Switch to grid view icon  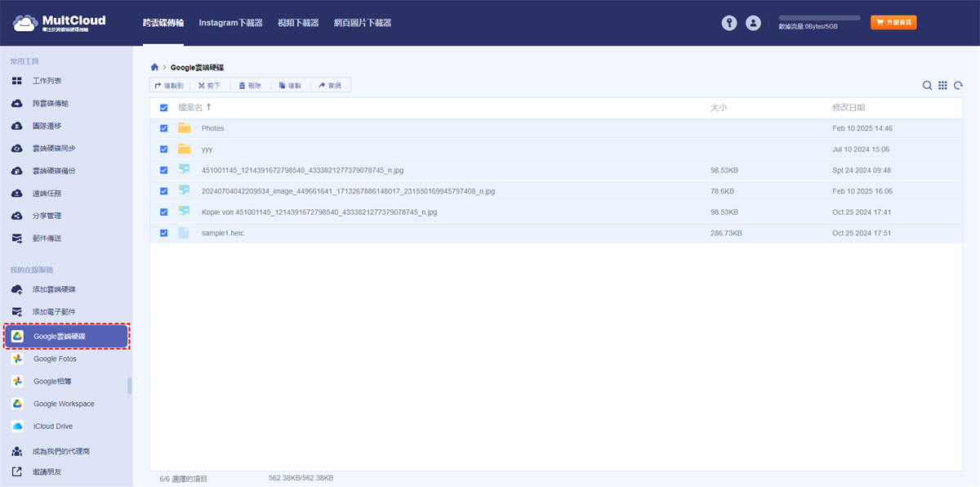pyautogui.click(x=942, y=86)
